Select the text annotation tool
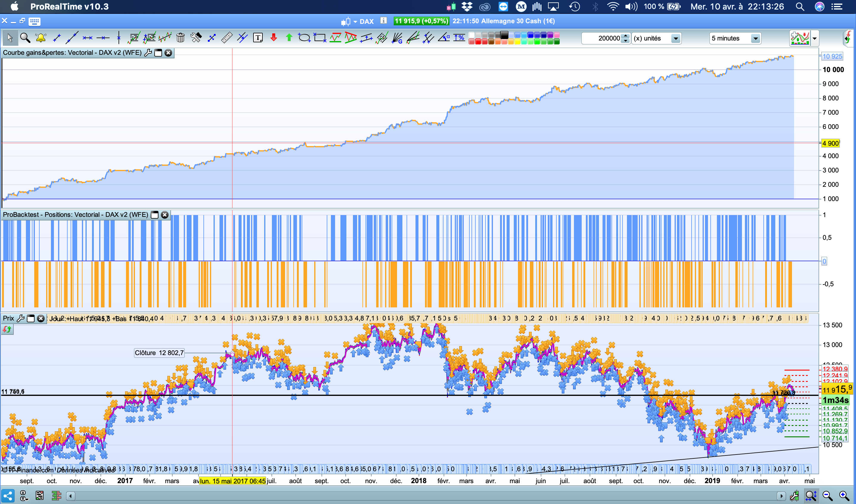Screen dimensions: 856x504 tap(258, 38)
